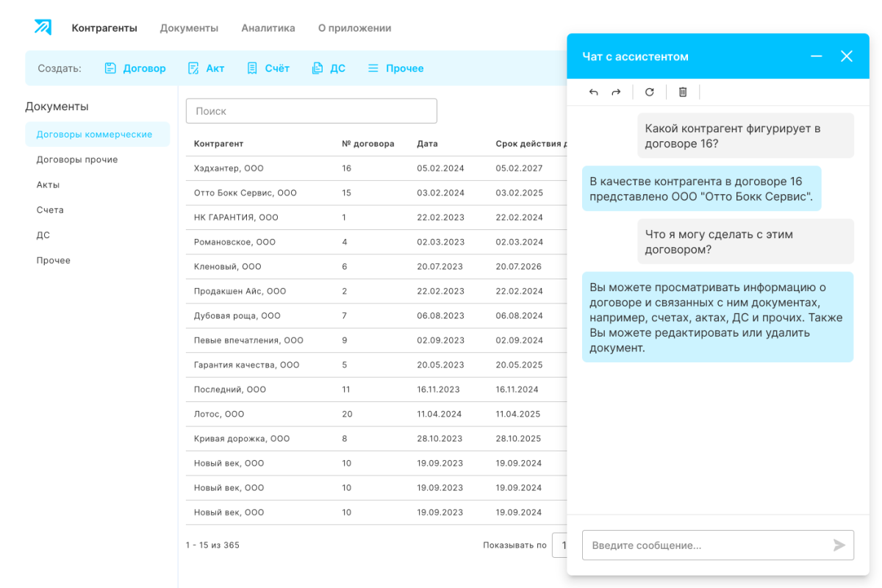Delete chat history trash icon
Viewport: 882px width, 588px height.
(x=683, y=92)
